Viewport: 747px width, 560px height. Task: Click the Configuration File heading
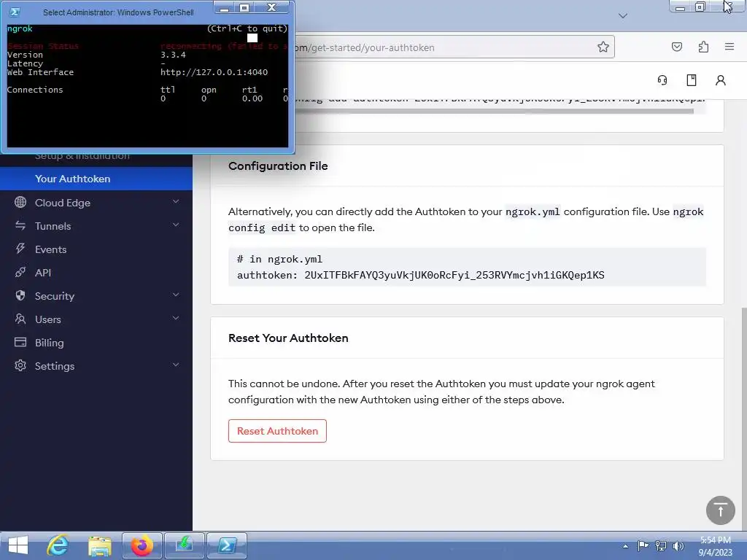click(278, 166)
